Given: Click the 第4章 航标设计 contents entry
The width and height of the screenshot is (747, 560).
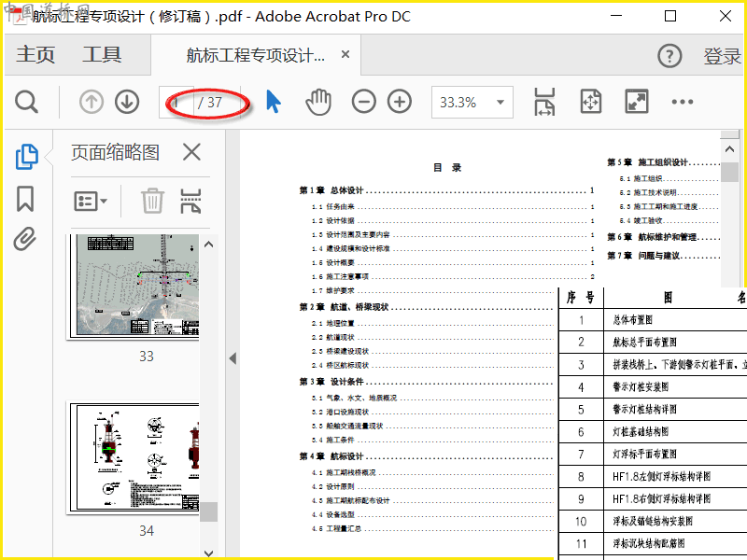Looking at the screenshot, I should pyautogui.click(x=427, y=456).
